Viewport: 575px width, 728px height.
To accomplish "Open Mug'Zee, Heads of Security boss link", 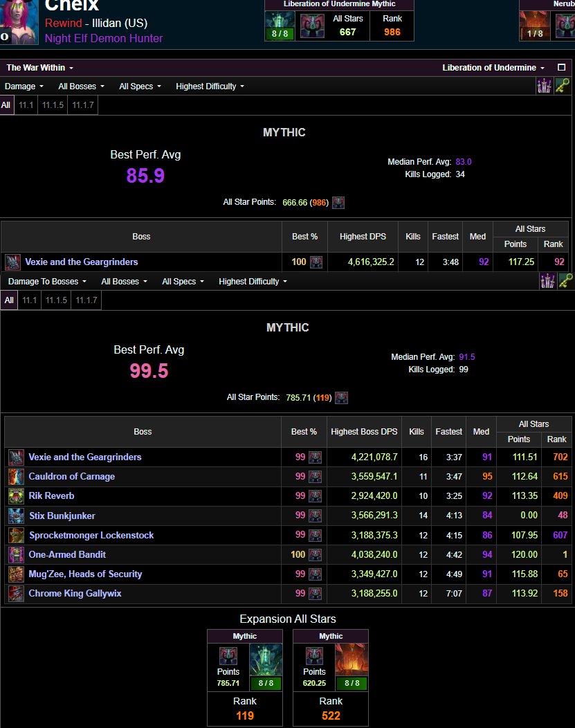I will pyautogui.click(x=85, y=574).
